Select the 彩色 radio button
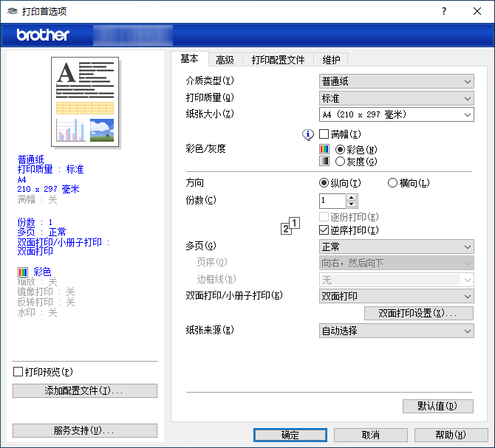The image size is (495, 448). 340,149
